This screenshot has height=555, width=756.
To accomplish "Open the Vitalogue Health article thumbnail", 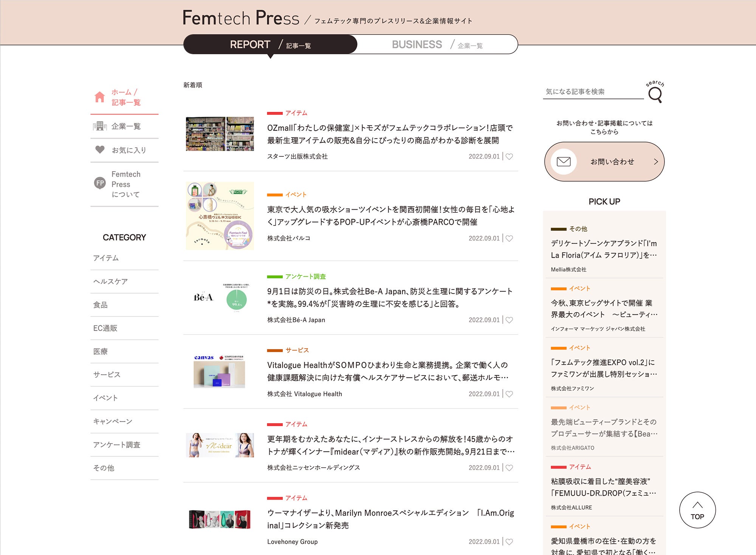I will (220, 371).
